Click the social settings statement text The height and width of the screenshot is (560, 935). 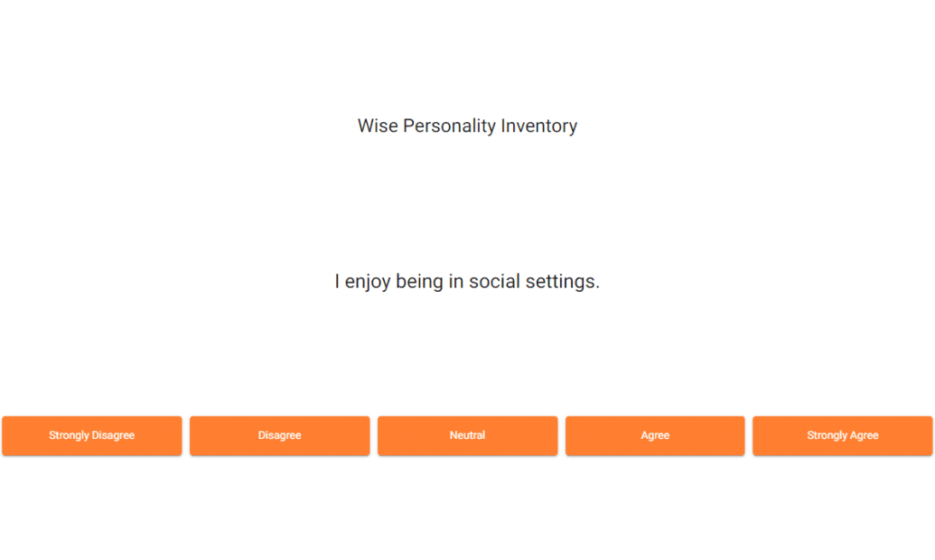467,282
